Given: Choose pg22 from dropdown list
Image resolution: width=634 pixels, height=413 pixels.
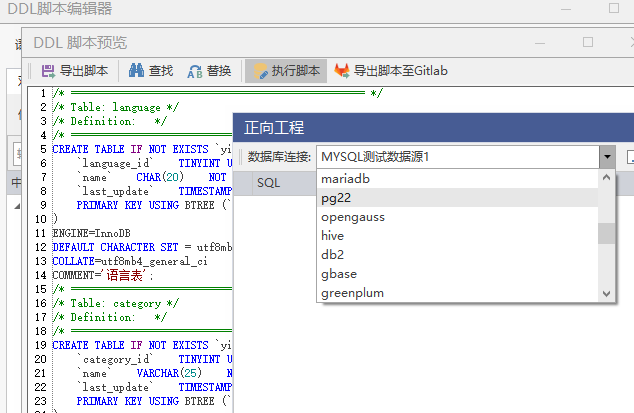Looking at the screenshot, I should [457, 198].
